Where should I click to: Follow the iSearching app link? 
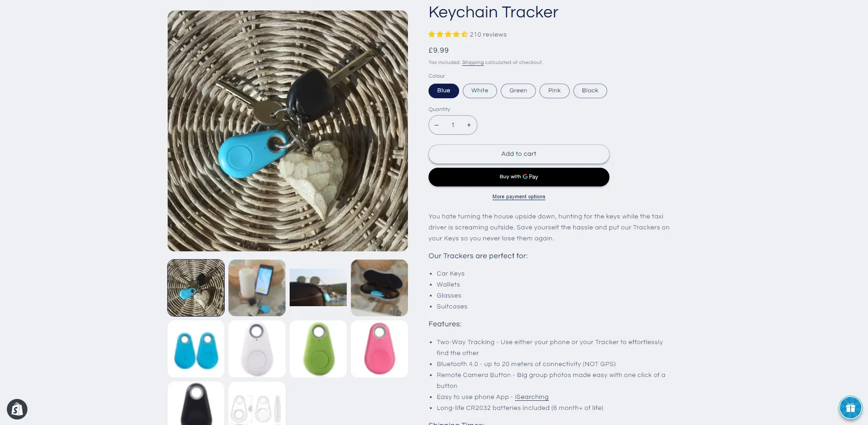click(531, 397)
